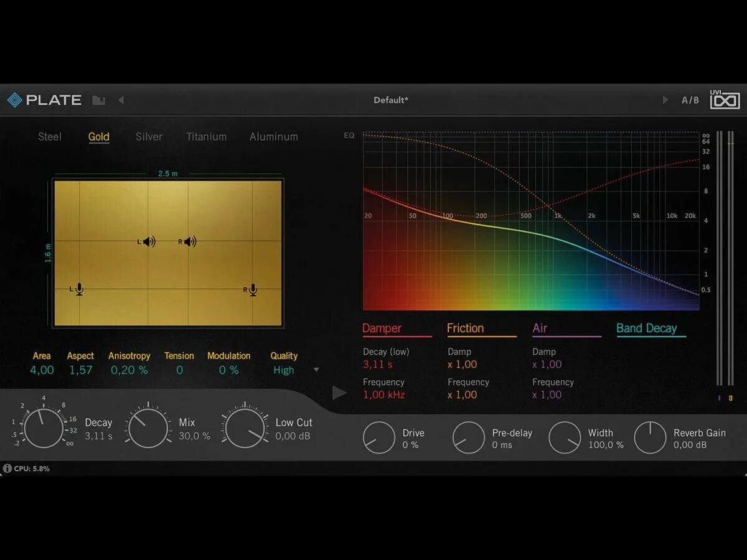This screenshot has width=747, height=560.
Task: Click the Decay value 3,11 s
Action: (99, 436)
